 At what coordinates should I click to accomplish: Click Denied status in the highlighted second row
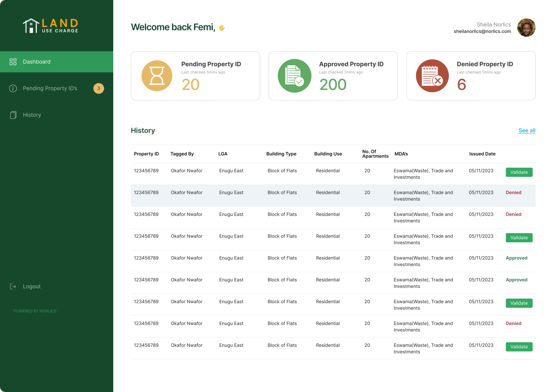513,193
